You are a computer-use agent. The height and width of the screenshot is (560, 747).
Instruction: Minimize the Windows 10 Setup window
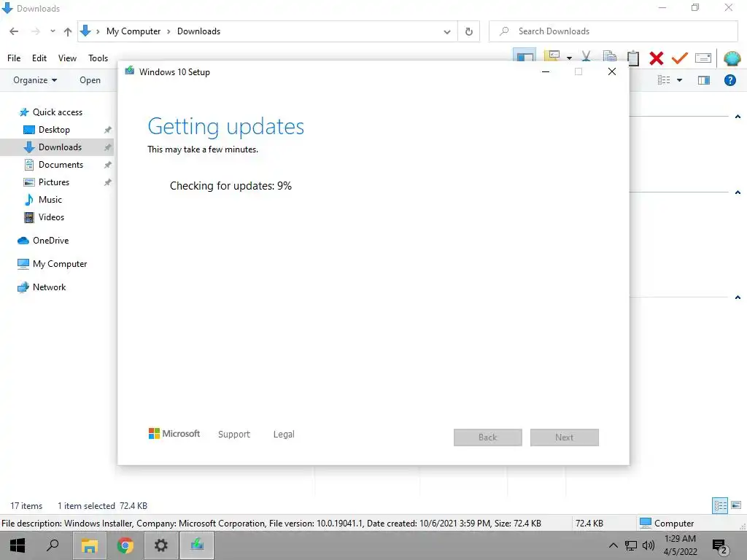coord(546,72)
